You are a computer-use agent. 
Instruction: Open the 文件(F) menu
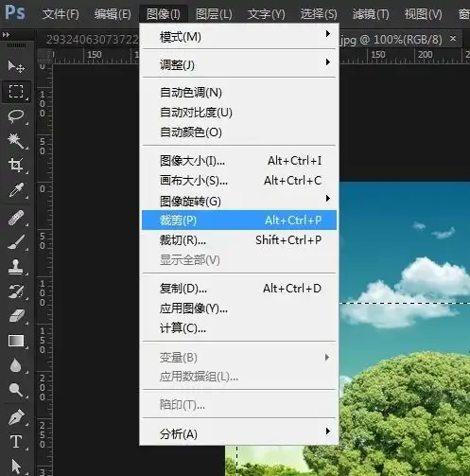pyautogui.click(x=61, y=14)
